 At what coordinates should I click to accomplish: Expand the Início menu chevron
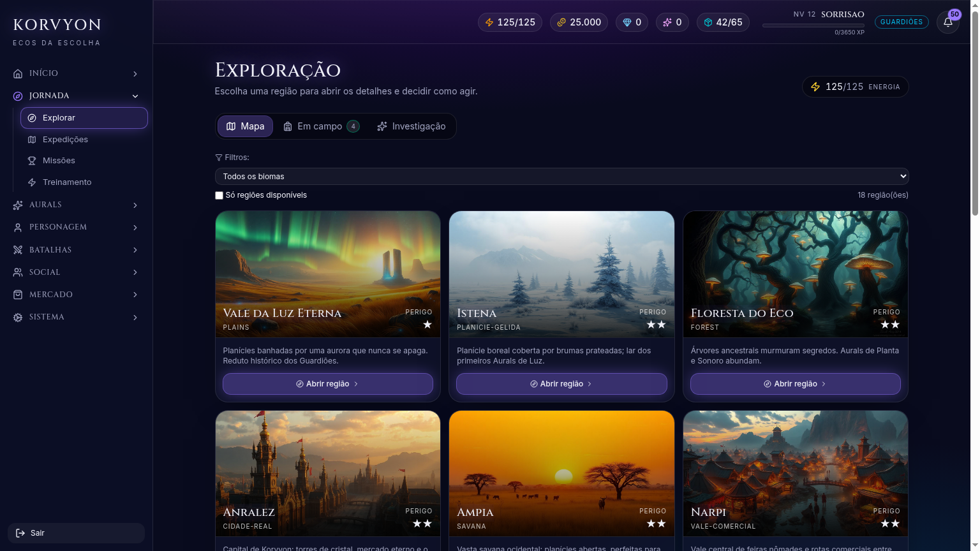[x=135, y=74]
